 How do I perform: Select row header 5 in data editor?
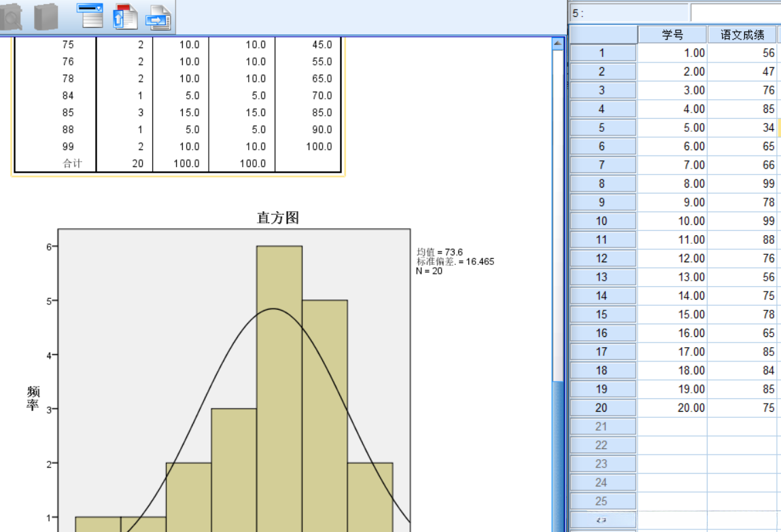603,128
